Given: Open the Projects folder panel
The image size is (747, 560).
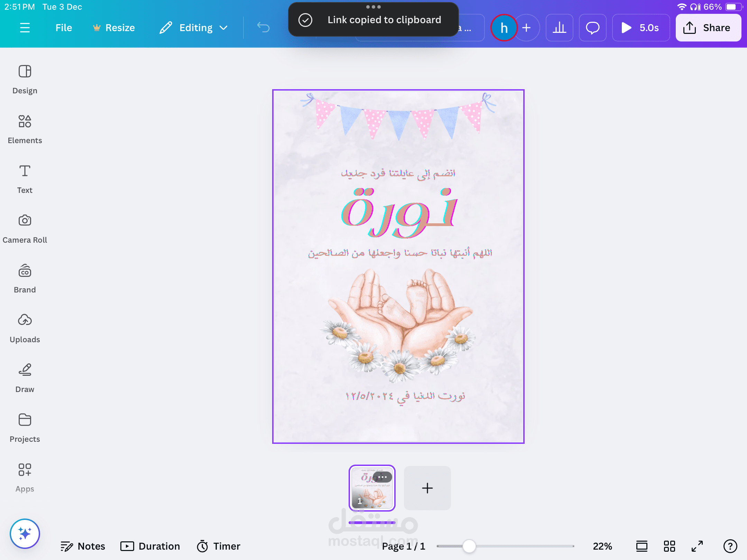Looking at the screenshot, I should coord(25,428).
